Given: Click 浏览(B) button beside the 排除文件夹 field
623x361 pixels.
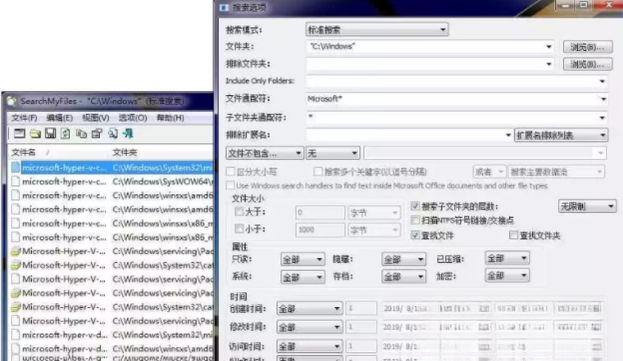Looking at the screenshot, I should (588, 64).
